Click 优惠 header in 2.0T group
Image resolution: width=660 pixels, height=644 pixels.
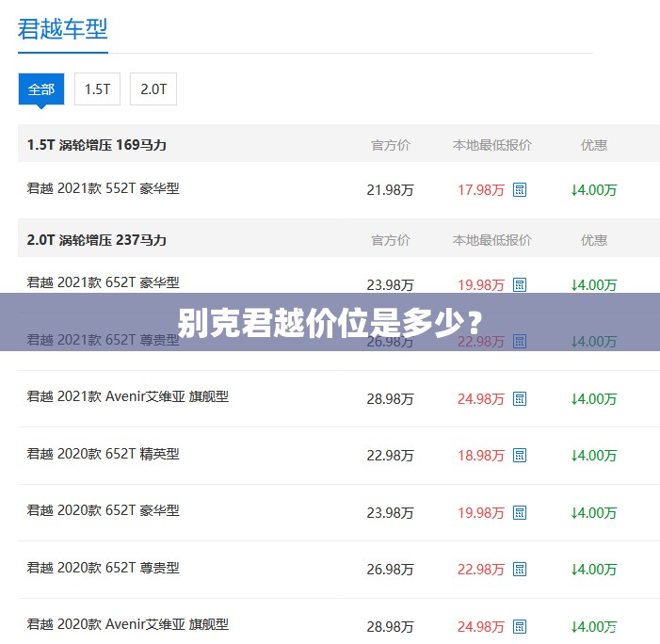pyautogui.click(x=594, y=241)
